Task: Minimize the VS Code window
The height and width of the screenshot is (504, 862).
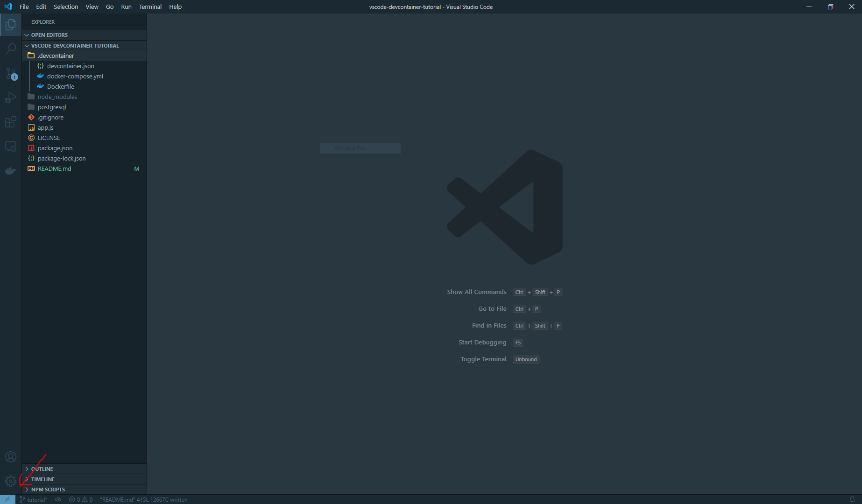Action: (x=809, y=7)
